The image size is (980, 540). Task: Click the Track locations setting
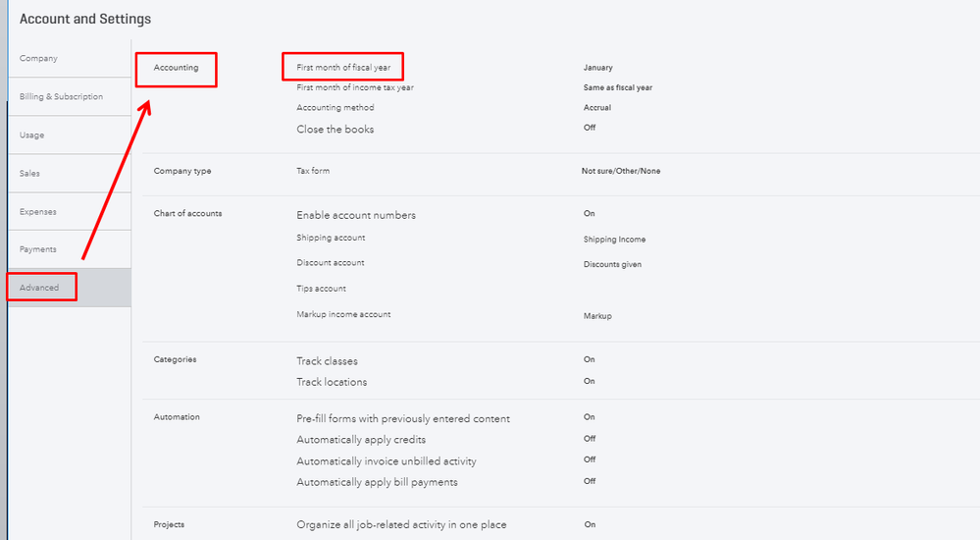(332, 382)
